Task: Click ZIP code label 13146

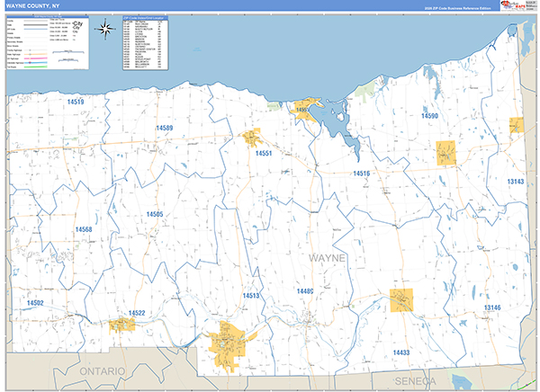Action: (491, 307)
